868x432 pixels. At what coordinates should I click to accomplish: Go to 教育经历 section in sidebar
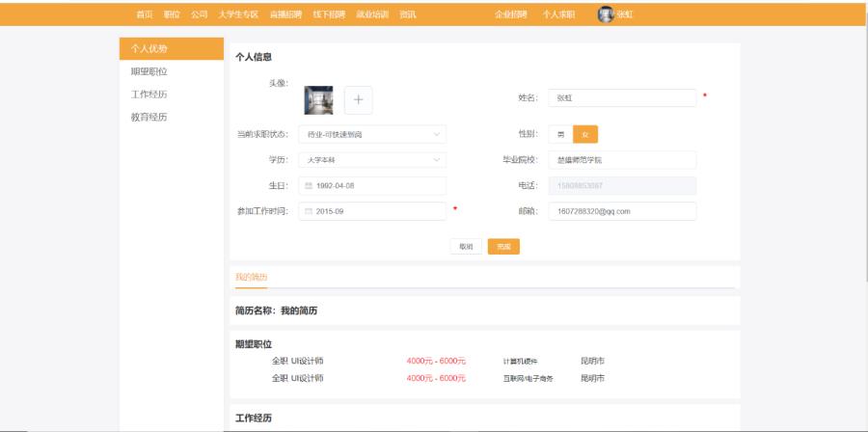pos(149,118)
